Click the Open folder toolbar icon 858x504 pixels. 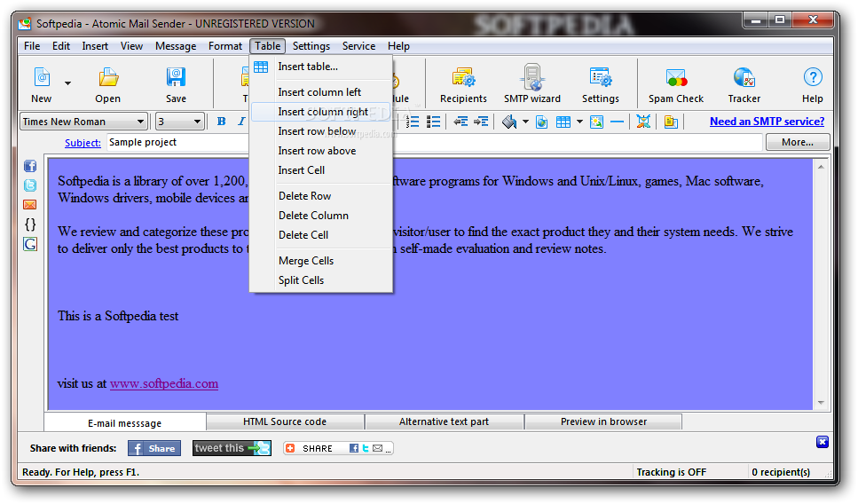(108, 78)
